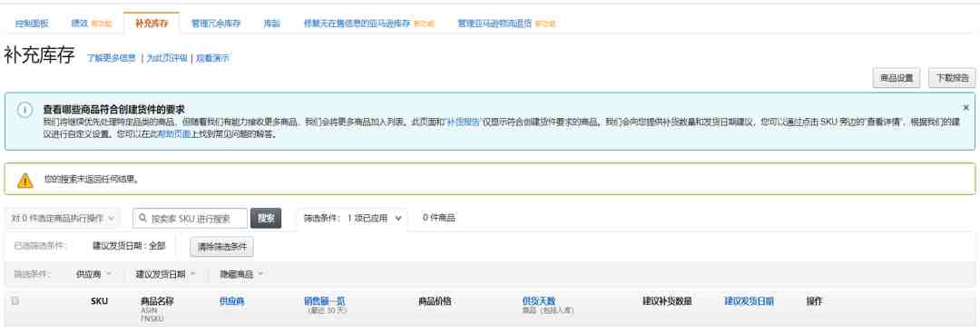The image size is (980, 334).
Task: Open 商品设置 button
Action: pyautogui.click(x=897, y=78)
